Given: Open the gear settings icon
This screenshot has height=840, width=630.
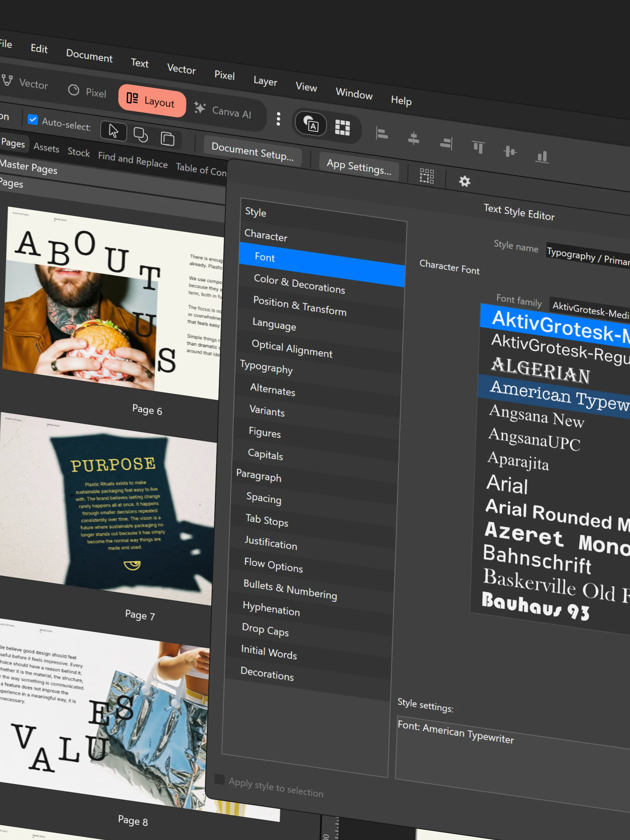Looking at the screenshot, I should tap(465, 181).
